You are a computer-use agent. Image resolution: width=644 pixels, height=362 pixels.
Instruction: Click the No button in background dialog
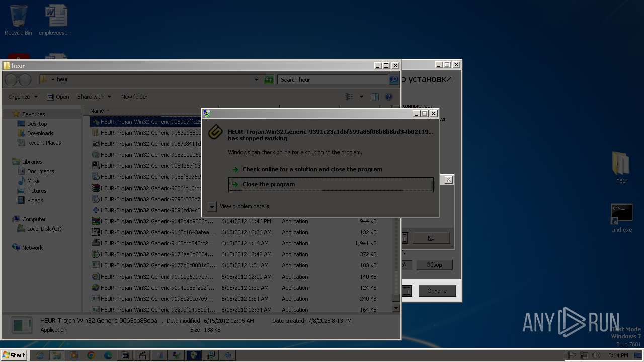pyautogui.click(x=431, y=238)
